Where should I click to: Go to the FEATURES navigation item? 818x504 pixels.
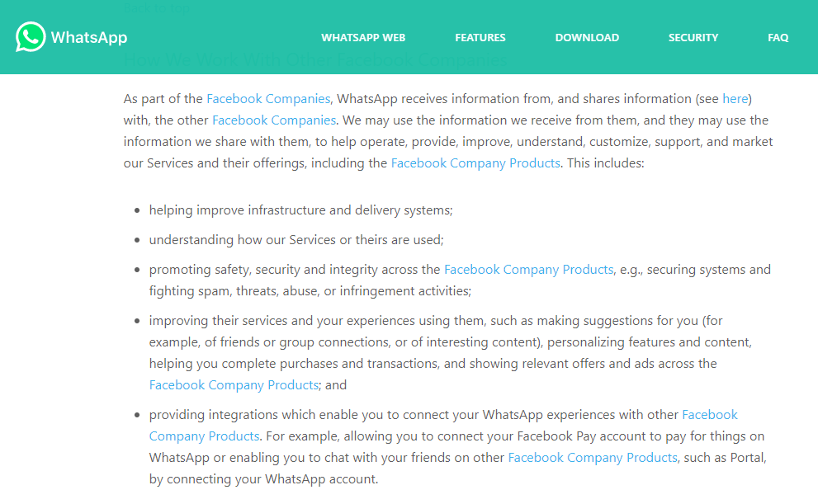[x=480, y=37]
